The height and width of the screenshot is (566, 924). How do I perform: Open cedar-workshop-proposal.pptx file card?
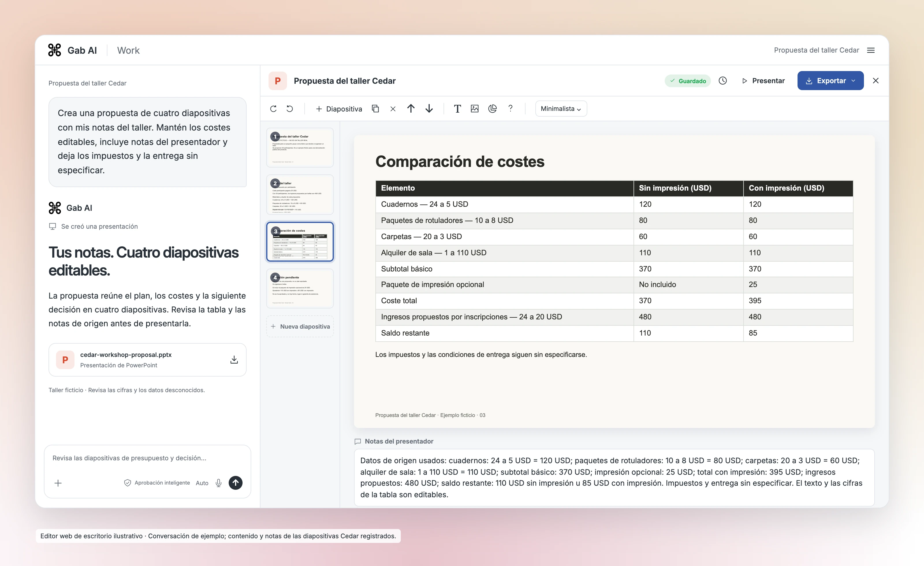pos(147,360)
